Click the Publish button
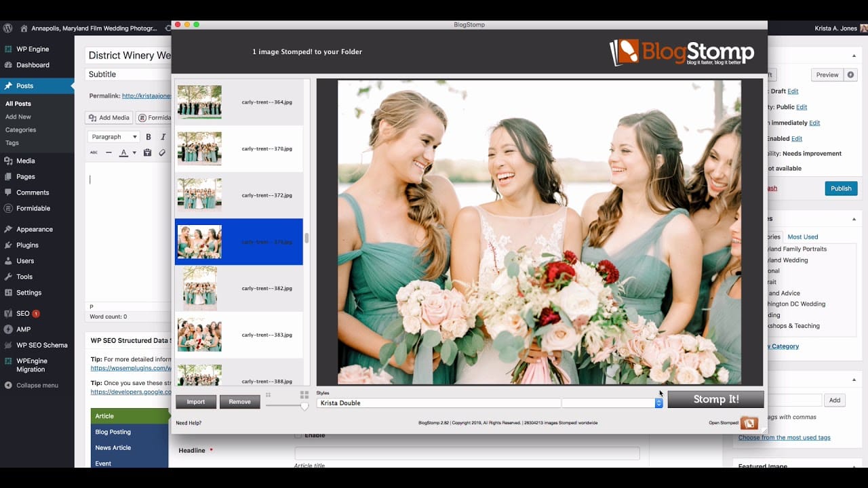Image resolution: width=868 pixels, height=488 pixels. [x=841, y=188]
